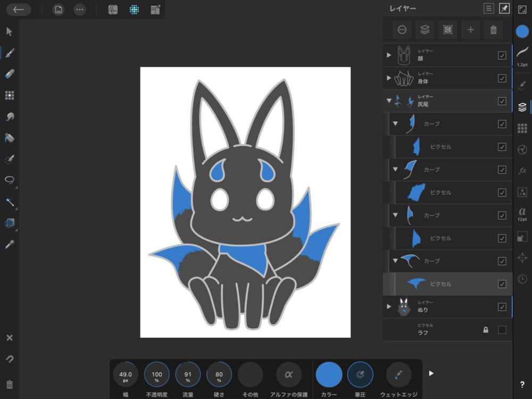Expand the ぬり layer group
The image size is (532, 399).
pyautogui.click(x=389, y=307)
